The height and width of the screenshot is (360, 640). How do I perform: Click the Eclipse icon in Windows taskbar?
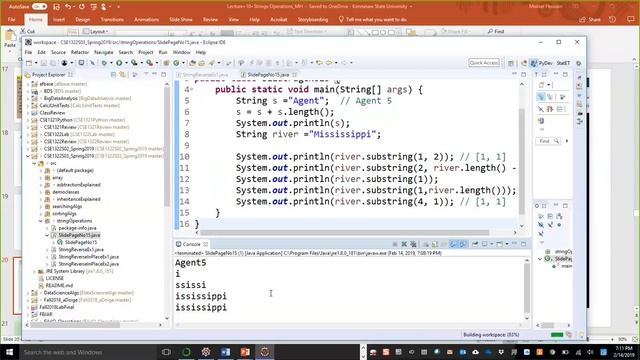pos(264,352)
